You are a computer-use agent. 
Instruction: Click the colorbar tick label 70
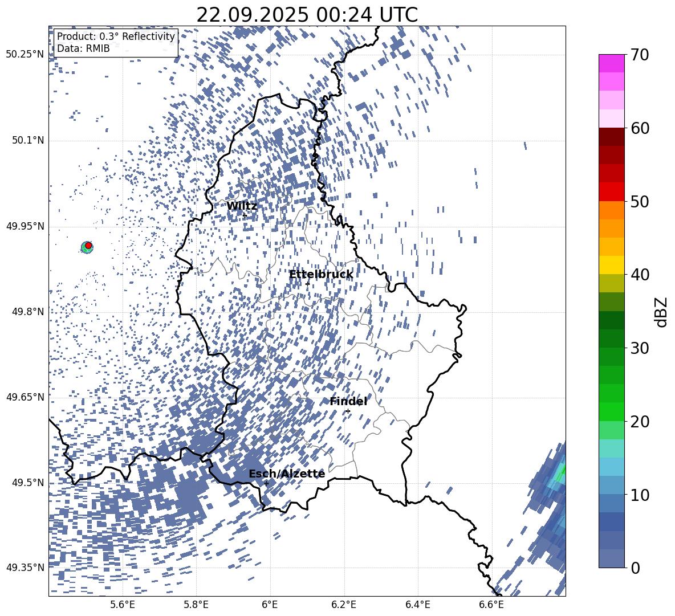point(640,55)
